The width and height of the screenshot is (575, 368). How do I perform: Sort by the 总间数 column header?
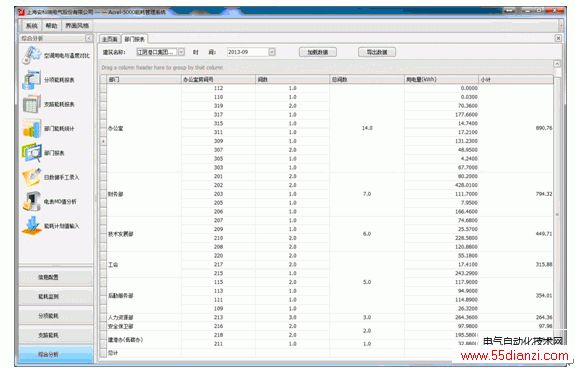pyautogui.click(x=367, y=79)
